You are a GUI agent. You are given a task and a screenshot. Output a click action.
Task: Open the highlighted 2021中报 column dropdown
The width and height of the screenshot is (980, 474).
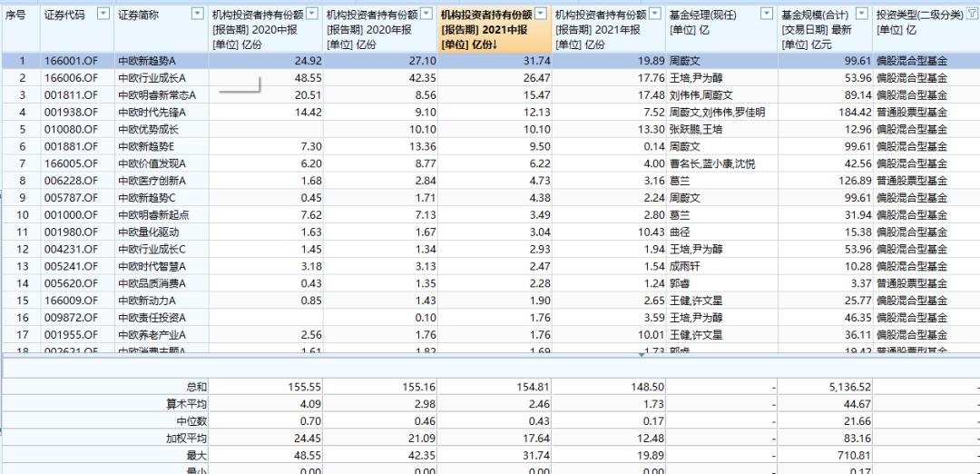(541, 14)
